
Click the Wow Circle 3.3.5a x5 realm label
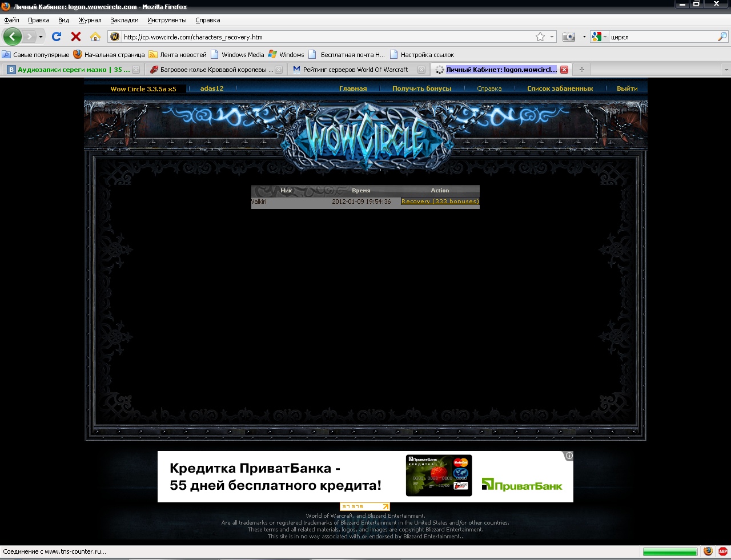coord(143,89)
